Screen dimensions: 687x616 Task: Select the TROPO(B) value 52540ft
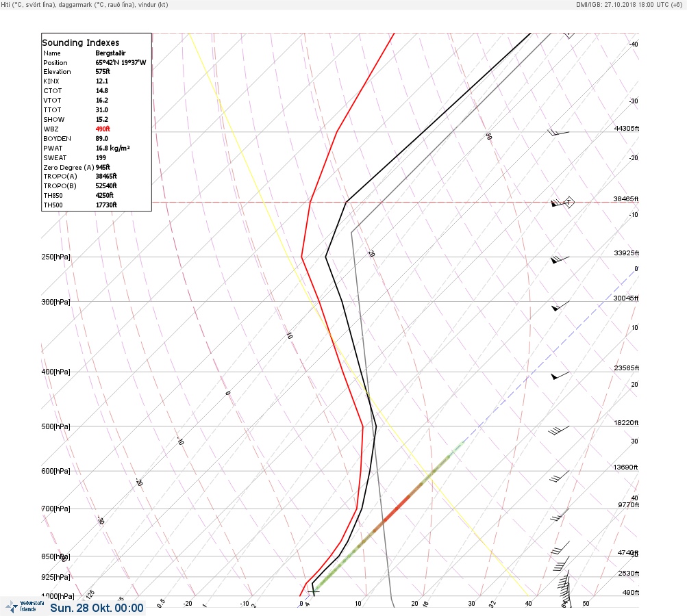click(x=106, y=185)
